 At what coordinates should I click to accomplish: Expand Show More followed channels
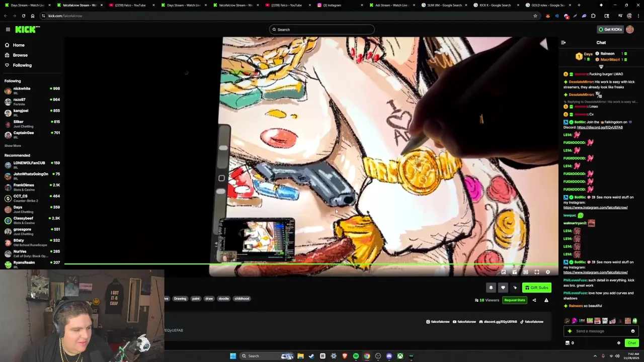point(13,146)
